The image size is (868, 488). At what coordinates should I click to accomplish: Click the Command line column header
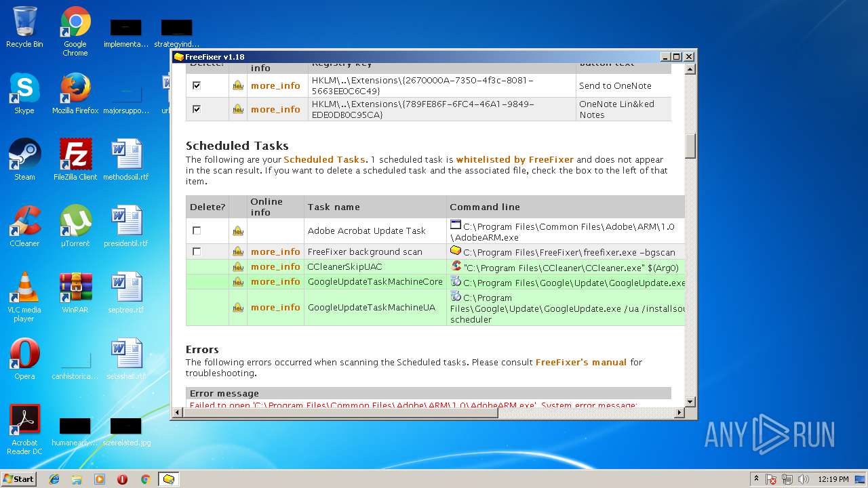[485, 207]
